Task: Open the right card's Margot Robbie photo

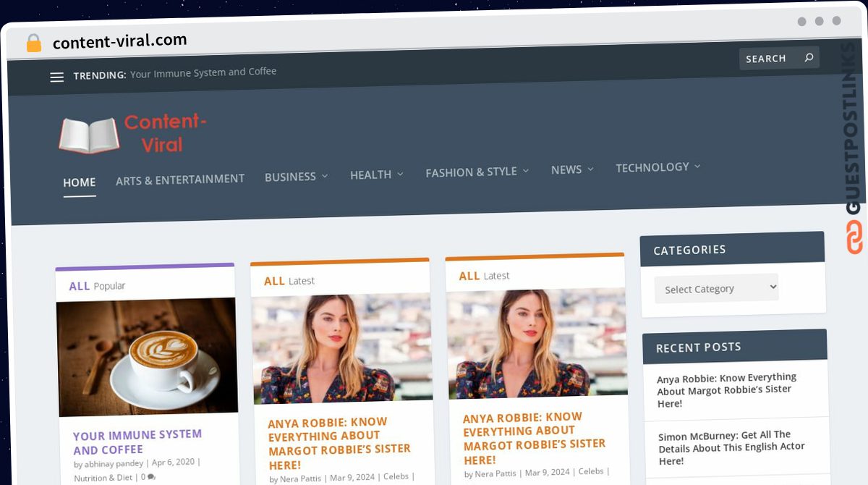Action: click(537, 343)
